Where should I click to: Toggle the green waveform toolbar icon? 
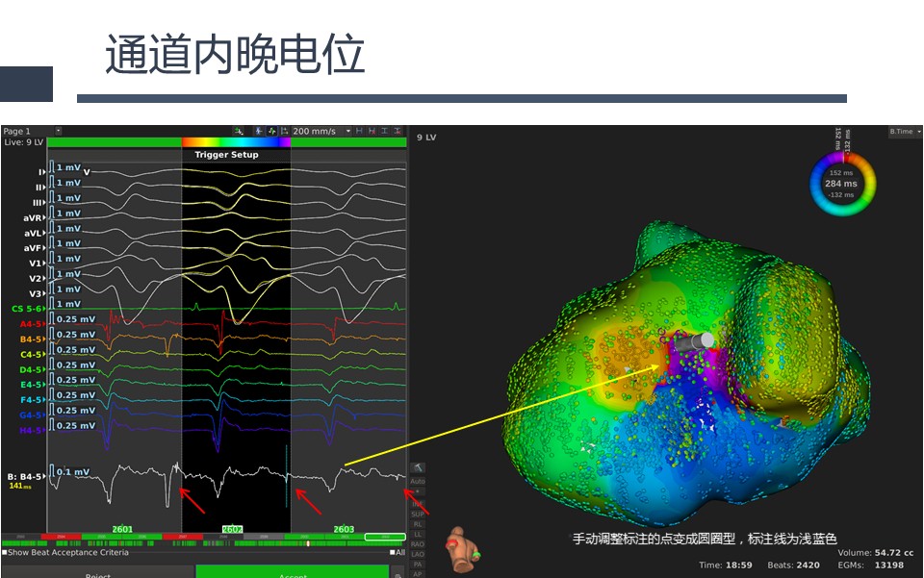271,131
